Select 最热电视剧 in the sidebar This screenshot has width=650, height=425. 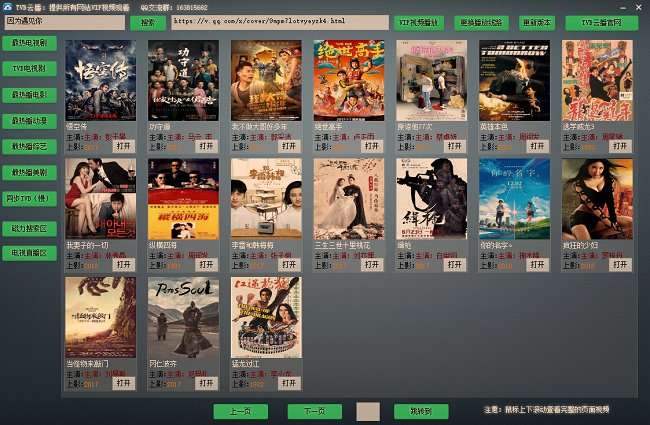29,43
